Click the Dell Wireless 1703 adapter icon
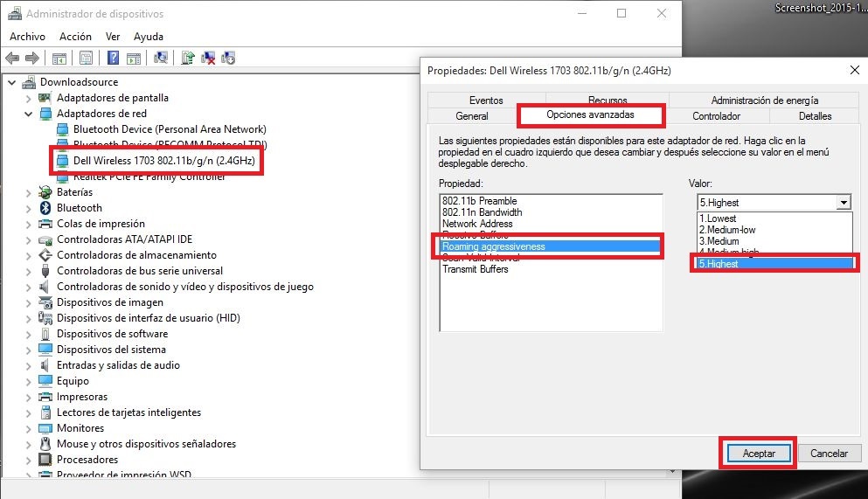Viewport: 868px width, 499px height. coord(63,161)
